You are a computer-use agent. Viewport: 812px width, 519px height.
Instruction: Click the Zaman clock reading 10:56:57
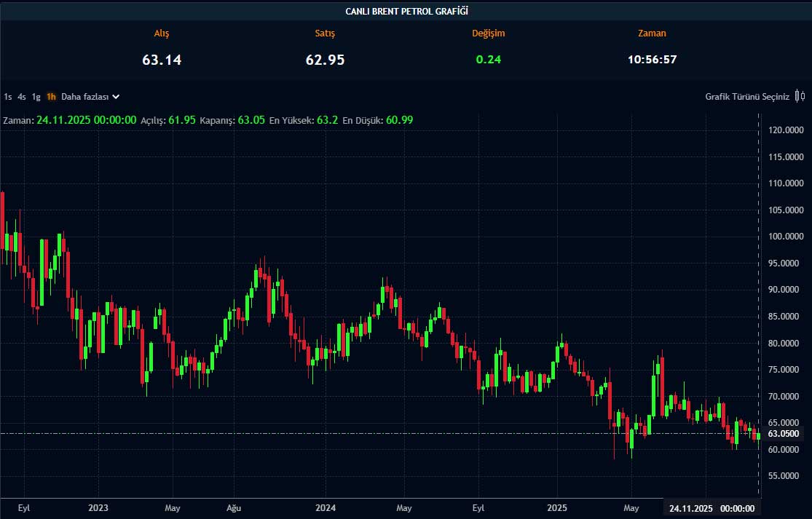[x=652, y=60]
